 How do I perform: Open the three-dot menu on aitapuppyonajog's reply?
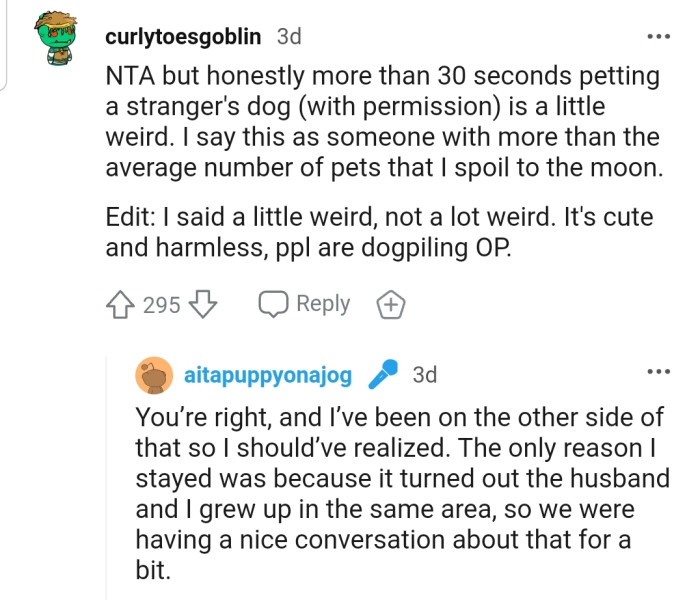[x=657, y=374]
